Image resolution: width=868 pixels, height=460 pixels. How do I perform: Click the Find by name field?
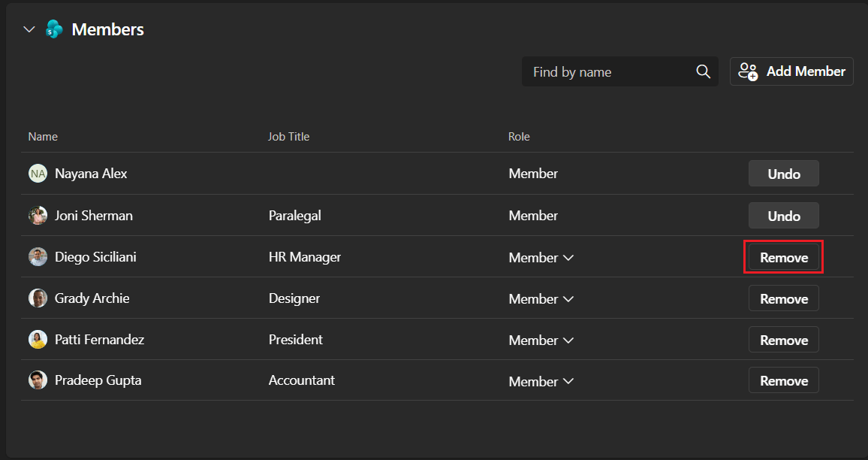click(619, 71)
